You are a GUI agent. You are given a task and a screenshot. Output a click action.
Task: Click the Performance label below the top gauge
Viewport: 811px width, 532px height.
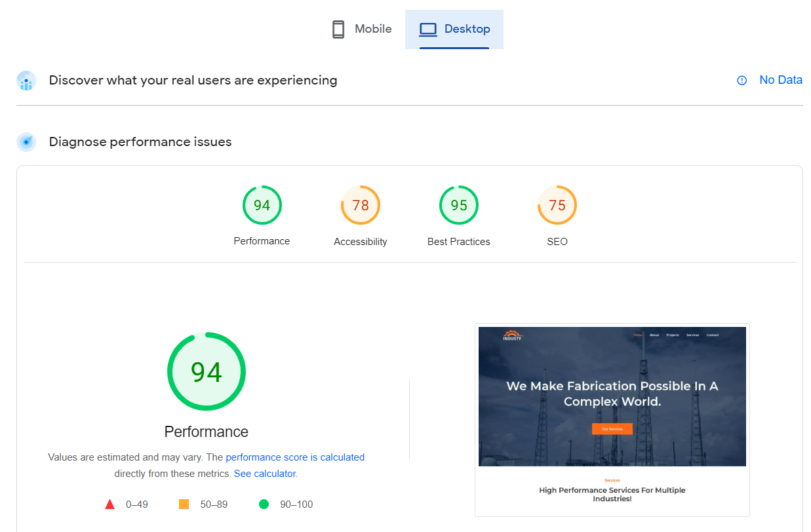pos(262,240)
